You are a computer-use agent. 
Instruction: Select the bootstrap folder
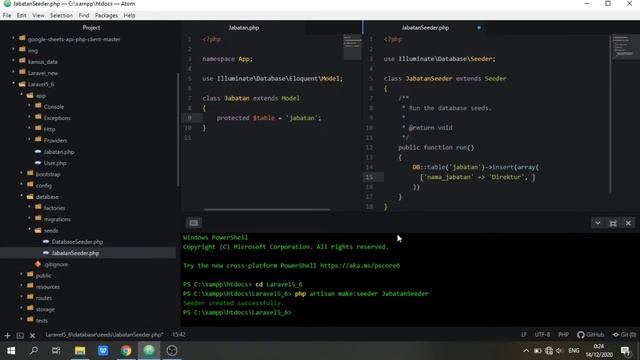pos(48,174)
